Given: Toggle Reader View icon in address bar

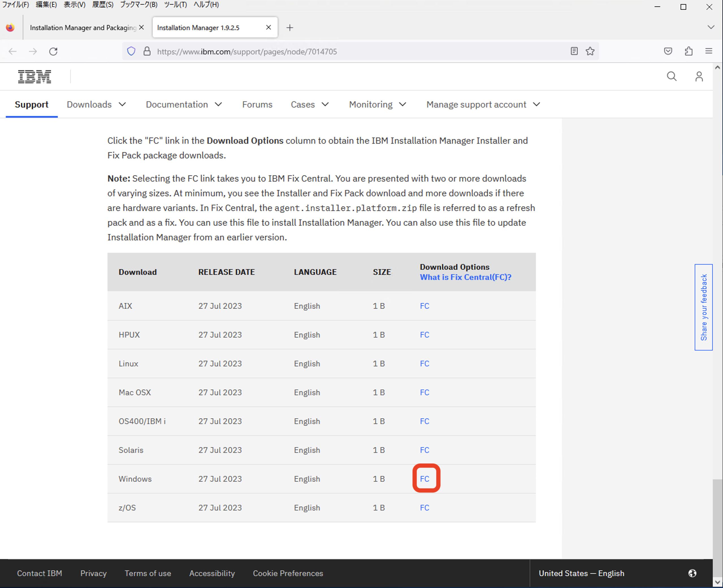Looking at the screenshot, I should click(x=574, y=51).
